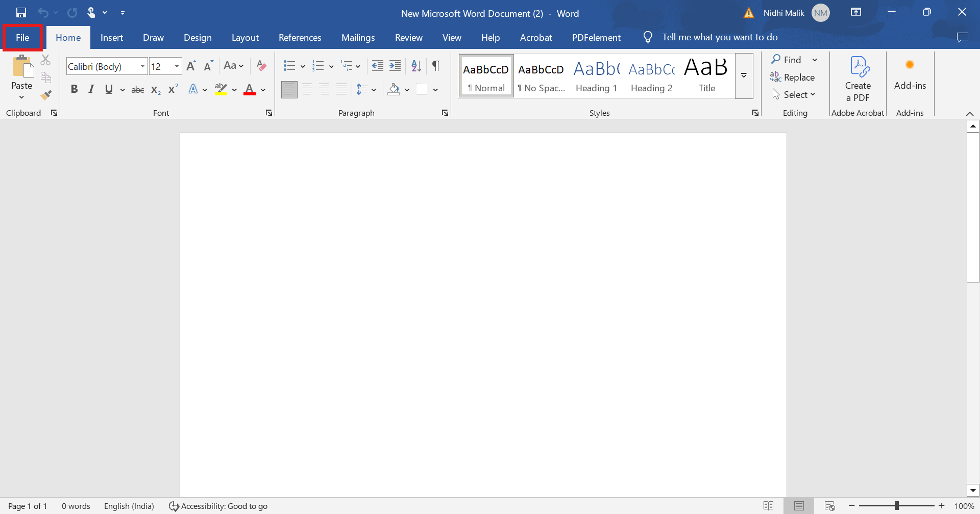Click the Create a PDF icon
Viewport: 980px width, 514px height.
[857, 79]
